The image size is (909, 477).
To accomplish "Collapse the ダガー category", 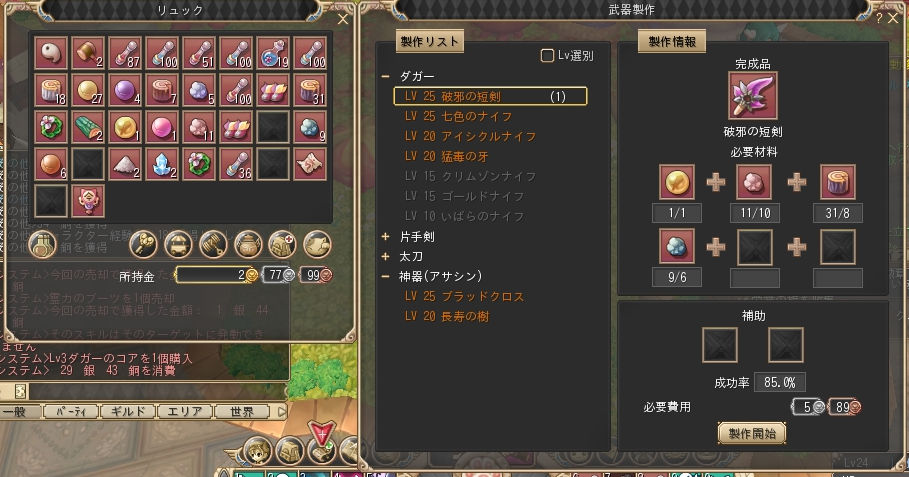I will click(x=386, y=77).
